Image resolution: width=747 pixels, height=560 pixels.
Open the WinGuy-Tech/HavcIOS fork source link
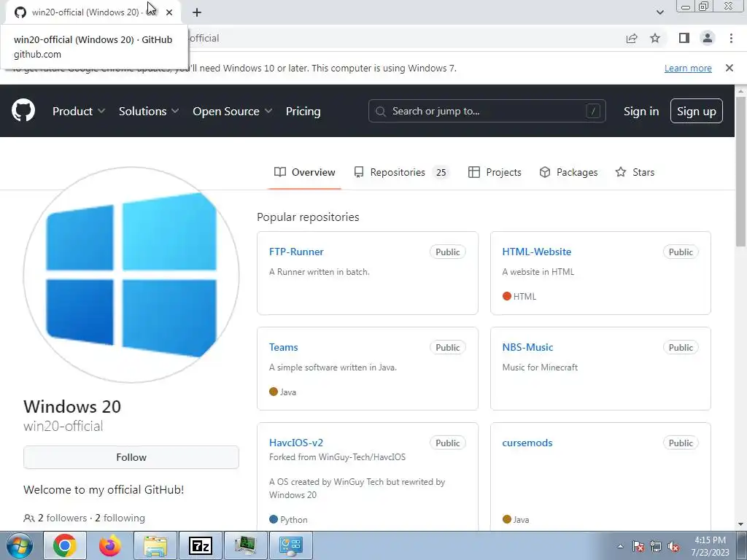[x=362, y=457]
